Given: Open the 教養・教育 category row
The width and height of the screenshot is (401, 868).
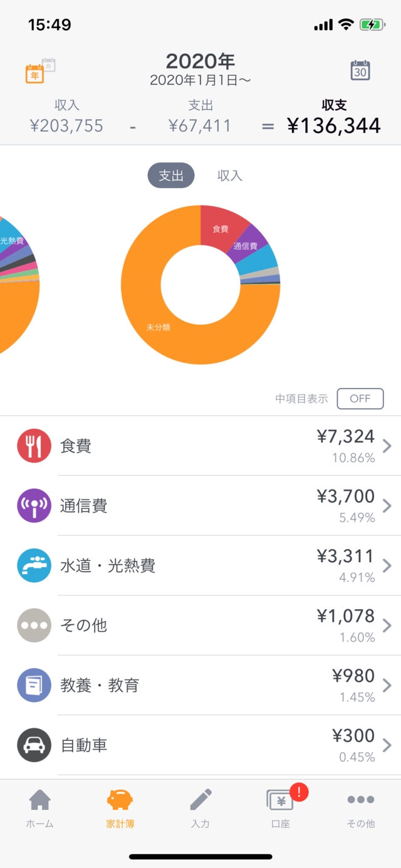Looking at the screenshot, I should pyautogui.click(x=200, y=686).
